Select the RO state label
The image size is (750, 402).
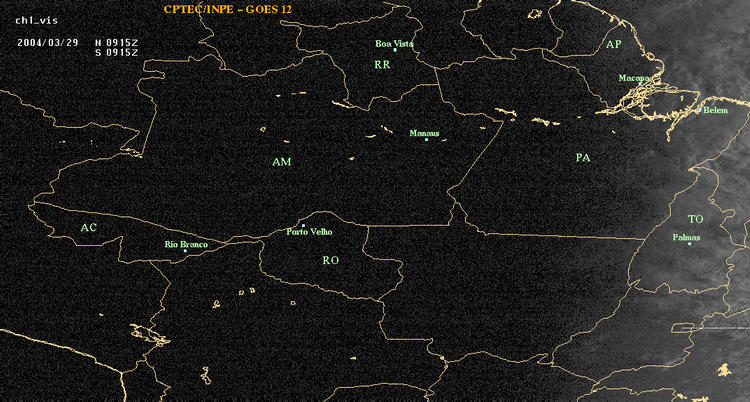331,260
